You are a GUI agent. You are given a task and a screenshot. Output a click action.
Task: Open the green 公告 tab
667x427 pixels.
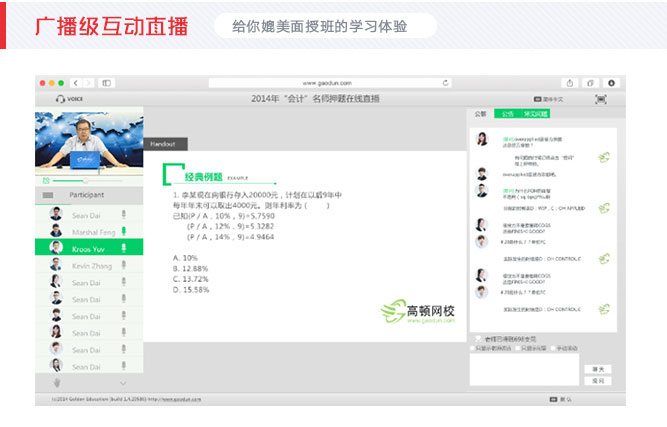pyautogui.click(x=507, y=114)
